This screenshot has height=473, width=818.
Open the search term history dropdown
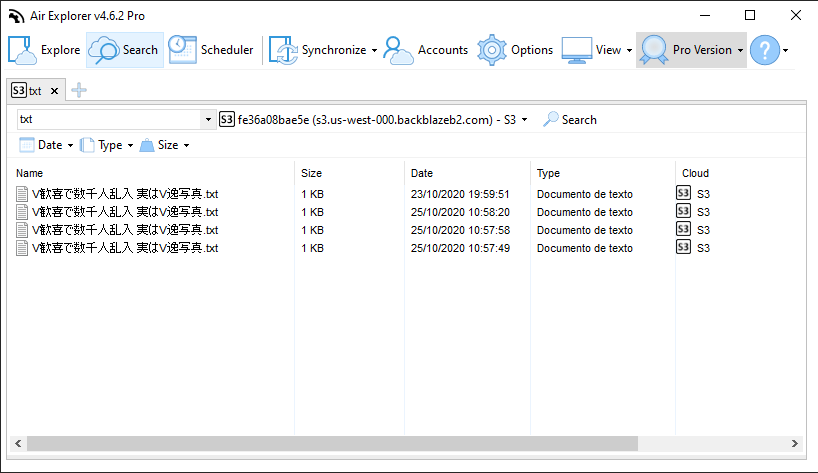coord(208,119)
